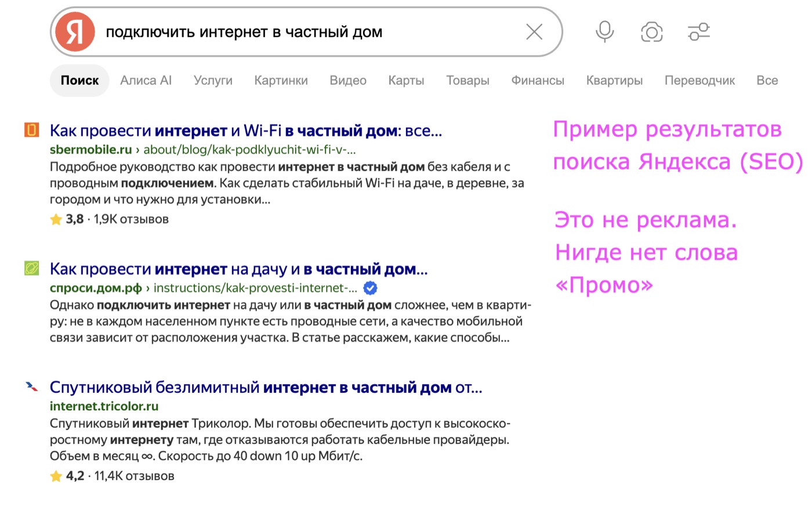Open result 'Спутниковый безлимитный интернет'
This screenshot has width=812, height=510.
click(266, 387)
